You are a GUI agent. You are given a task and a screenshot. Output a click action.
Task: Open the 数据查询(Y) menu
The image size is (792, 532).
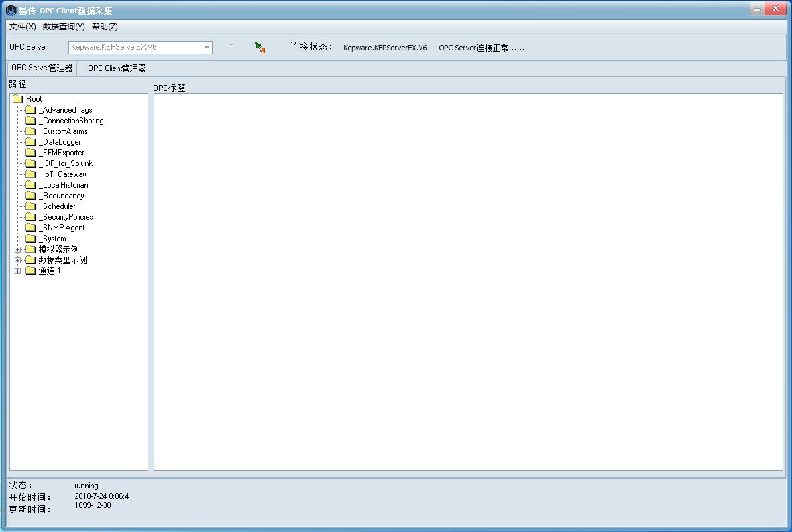64,27
